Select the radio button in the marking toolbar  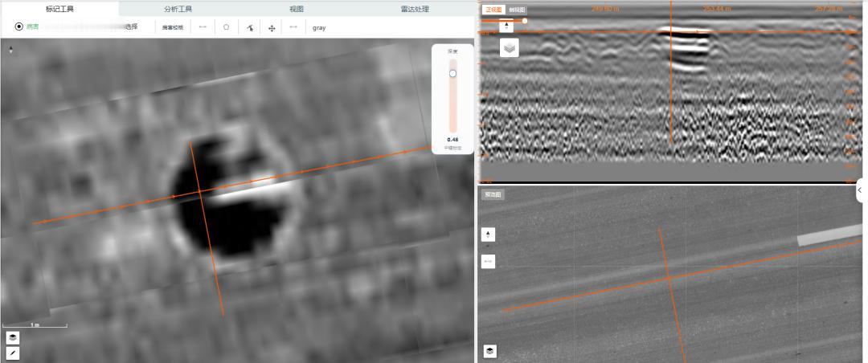point(19,27)
